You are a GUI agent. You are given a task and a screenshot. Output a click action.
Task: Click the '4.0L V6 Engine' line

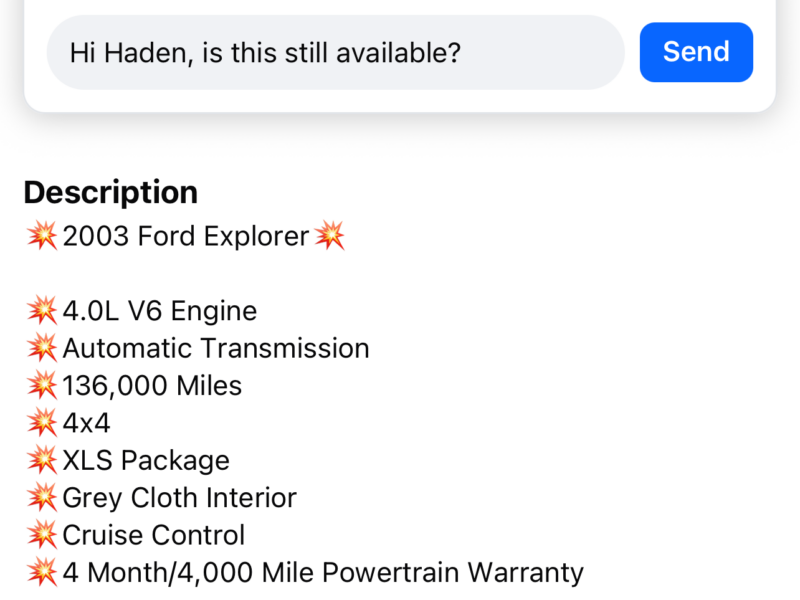(x=160, y=311)
